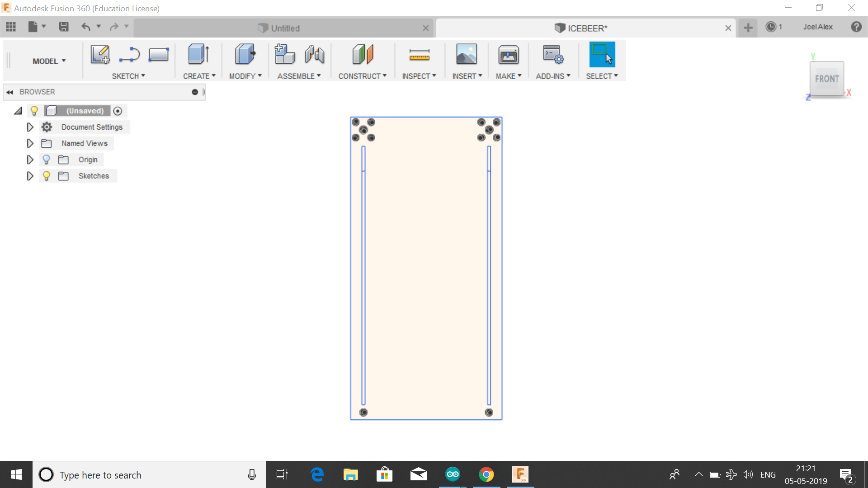Viewport: 868px width, 488px height.
Task: Expand the Document Settings node
Action: tap(30, 127)
